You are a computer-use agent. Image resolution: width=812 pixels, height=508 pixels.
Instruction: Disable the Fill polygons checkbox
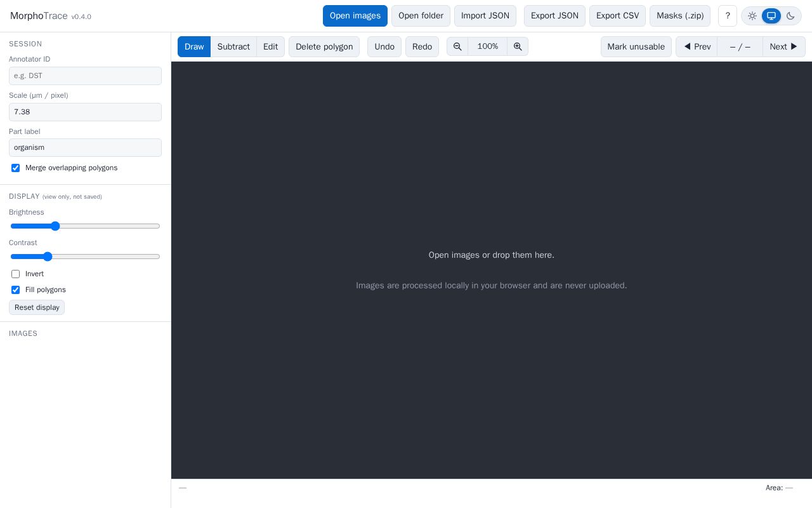click(x=16, y=290)
